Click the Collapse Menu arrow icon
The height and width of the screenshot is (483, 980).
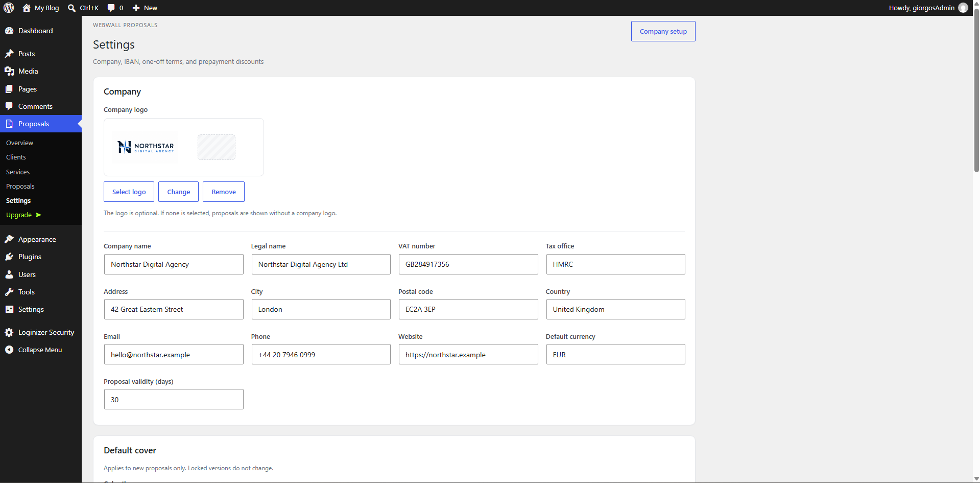[9, 350]
